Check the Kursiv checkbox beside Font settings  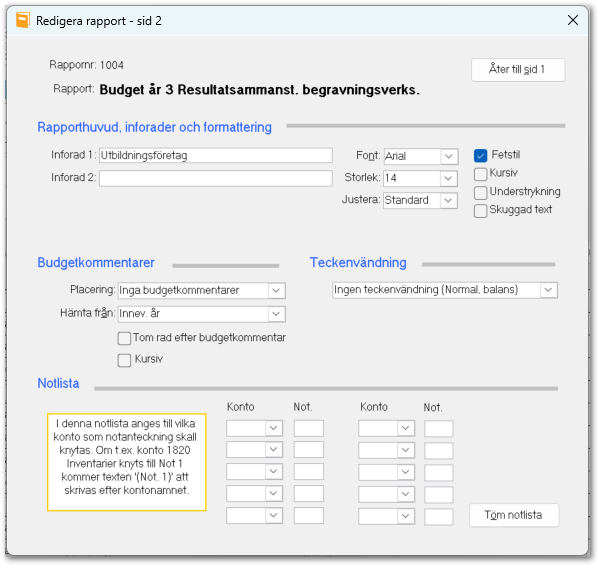coord(480,174)
